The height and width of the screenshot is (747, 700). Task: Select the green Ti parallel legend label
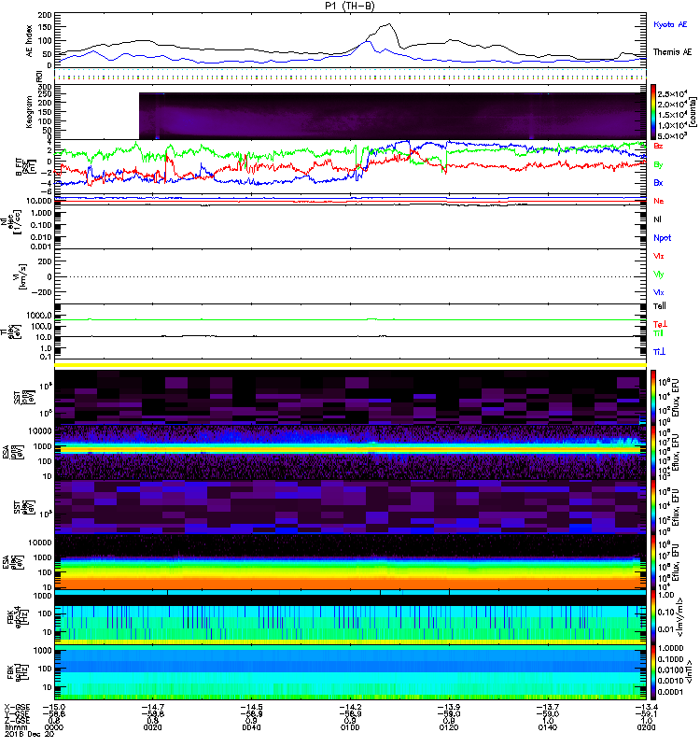658,333
